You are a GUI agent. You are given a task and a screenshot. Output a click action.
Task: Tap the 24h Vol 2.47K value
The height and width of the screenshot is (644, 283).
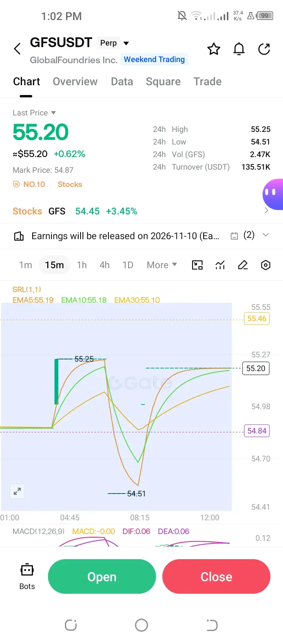[260, 154]
